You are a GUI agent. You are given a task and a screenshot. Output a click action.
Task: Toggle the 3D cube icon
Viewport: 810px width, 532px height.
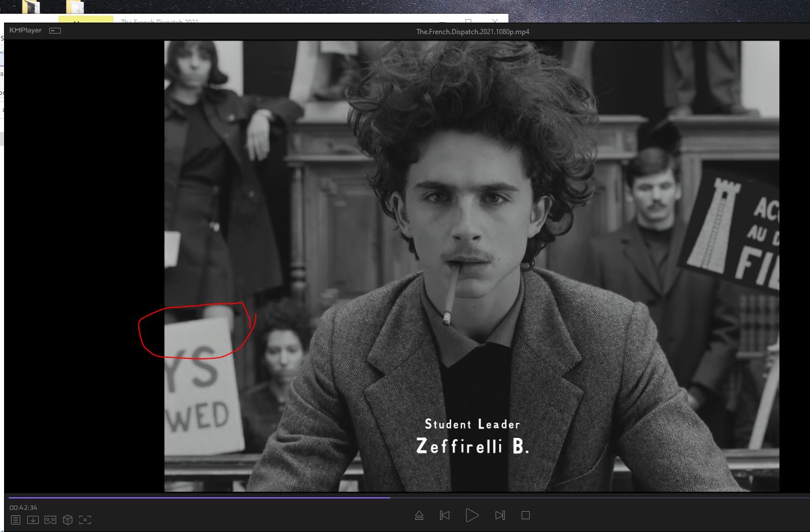(68, 520)
